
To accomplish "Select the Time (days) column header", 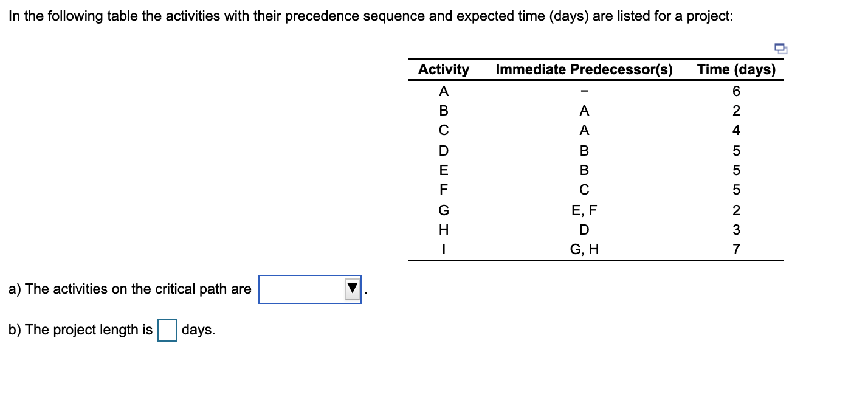I will pos(737,70).
